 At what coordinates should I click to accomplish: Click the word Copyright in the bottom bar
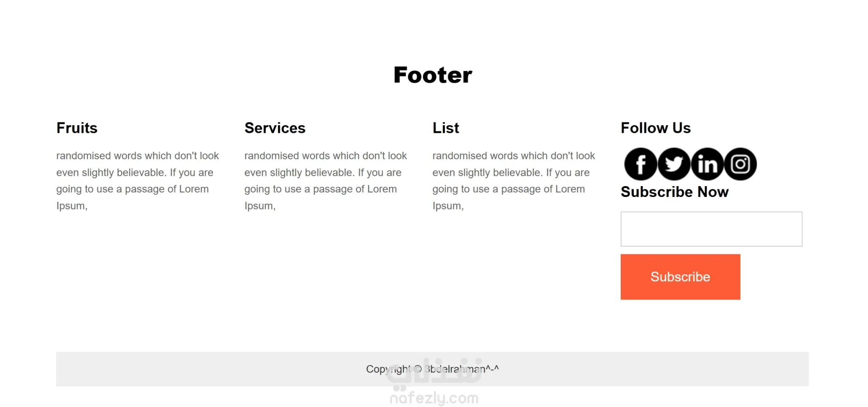tap(388, 369)
